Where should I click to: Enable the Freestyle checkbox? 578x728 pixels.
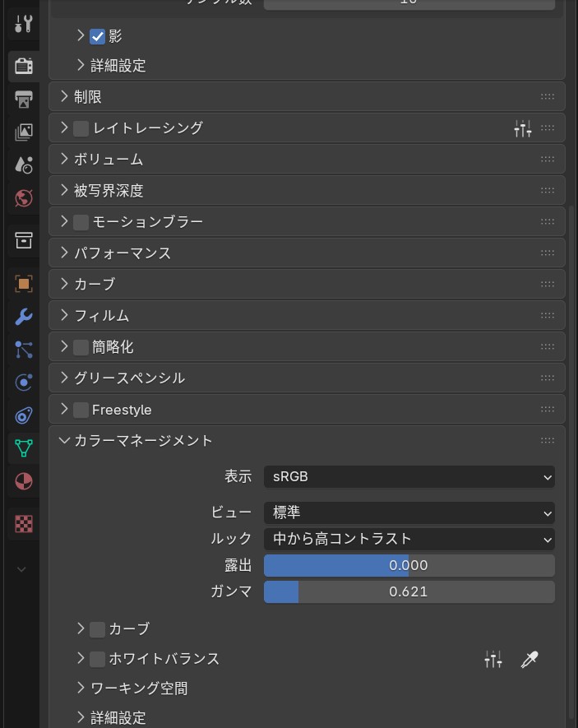[x=81, y=410]
